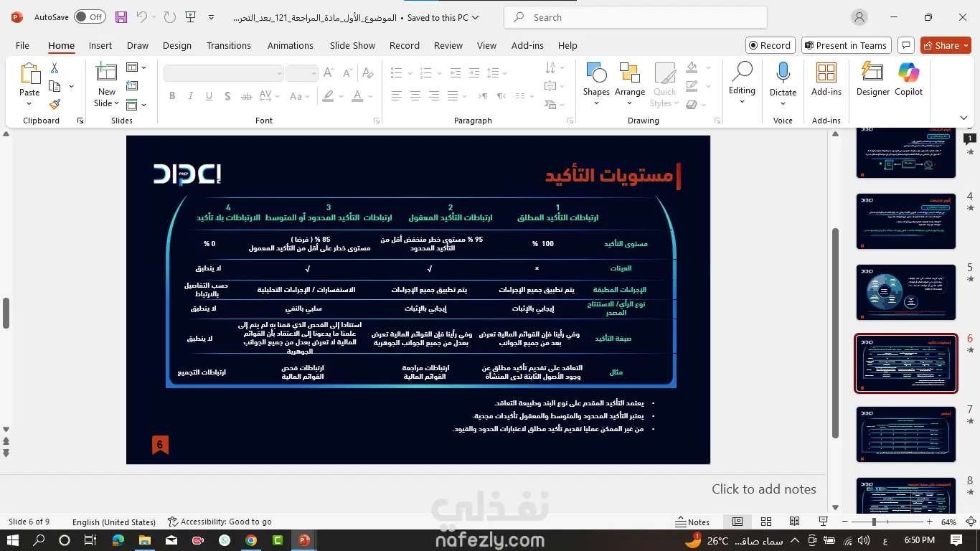Open the File menu
Viewport: 980px width, 551px height.
pos(22,45)
